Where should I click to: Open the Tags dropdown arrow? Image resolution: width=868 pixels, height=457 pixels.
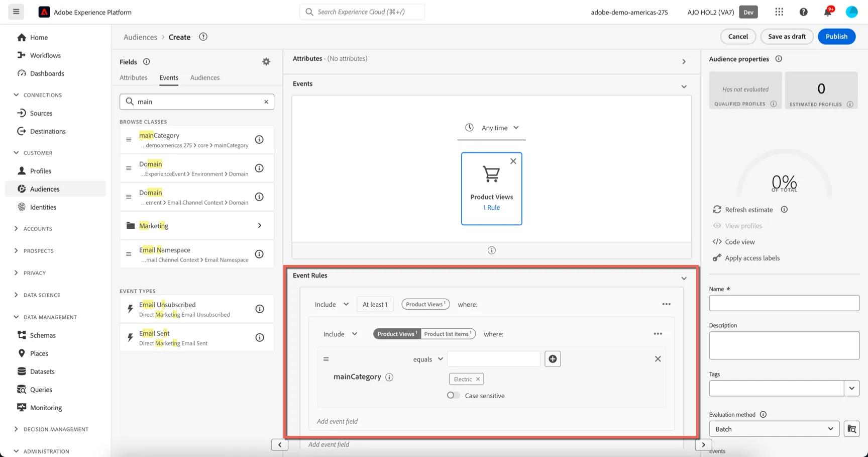coord(851,388)
